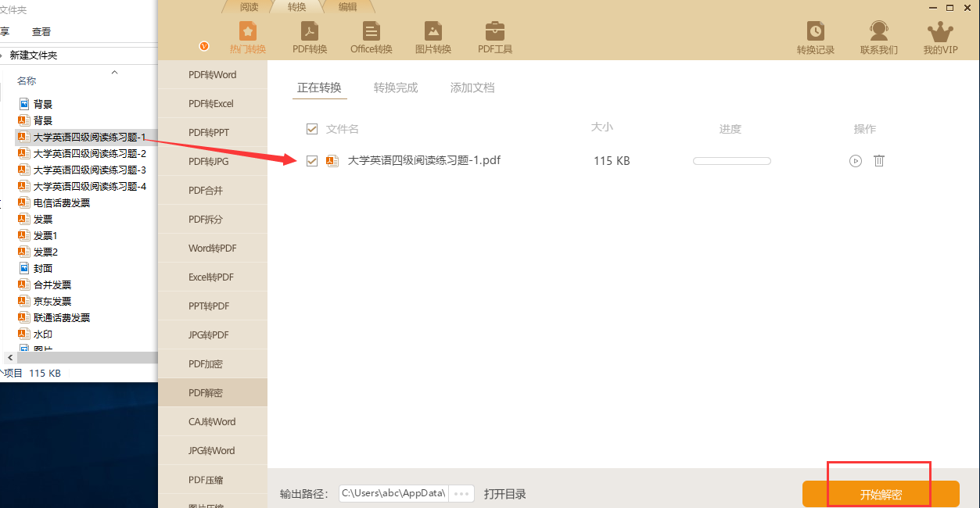Image resolution: width=980 pixels, height=508 pixels.
Task: Collapse the 名称 column sort arrow
Action: point(114,73)
